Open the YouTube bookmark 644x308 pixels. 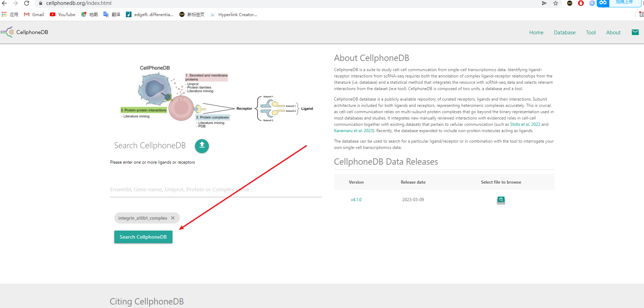(x=62, y=14)
